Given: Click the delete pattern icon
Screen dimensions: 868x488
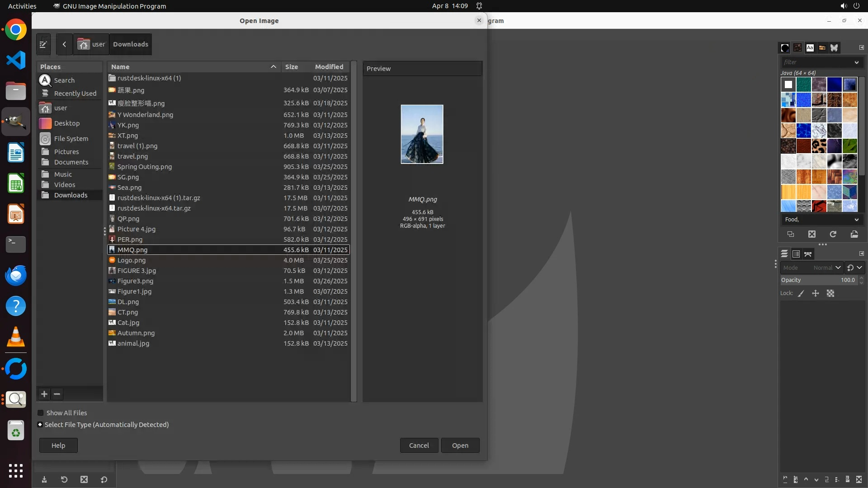Looking at the screenshot, I should coord(812,234).
